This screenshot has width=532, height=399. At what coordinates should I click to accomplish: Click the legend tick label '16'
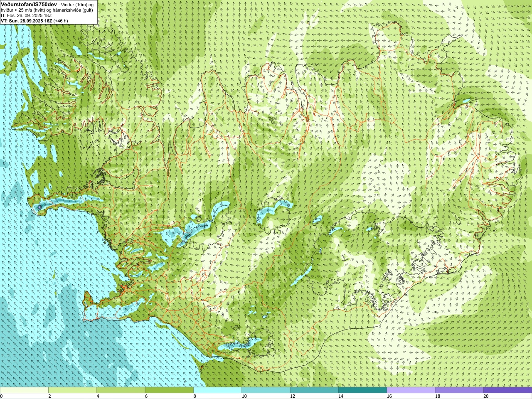pyautogui.click(x=389, y=396)
